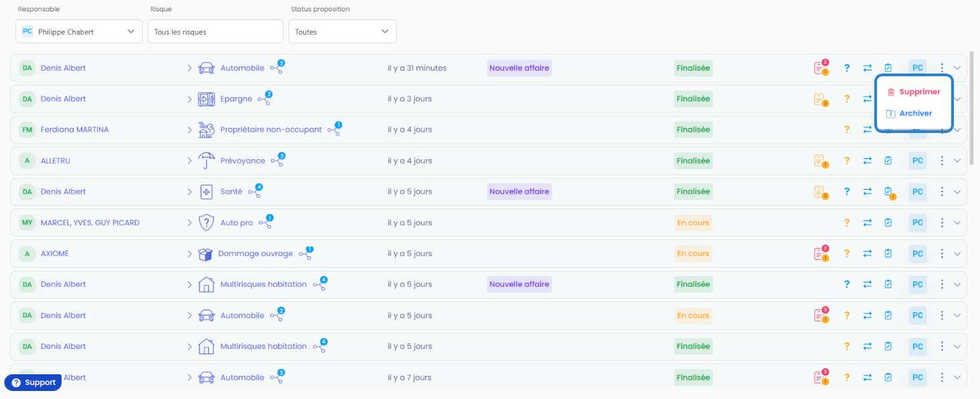Click the Finalisée status on the ALLETRU row

click(693, 160)
